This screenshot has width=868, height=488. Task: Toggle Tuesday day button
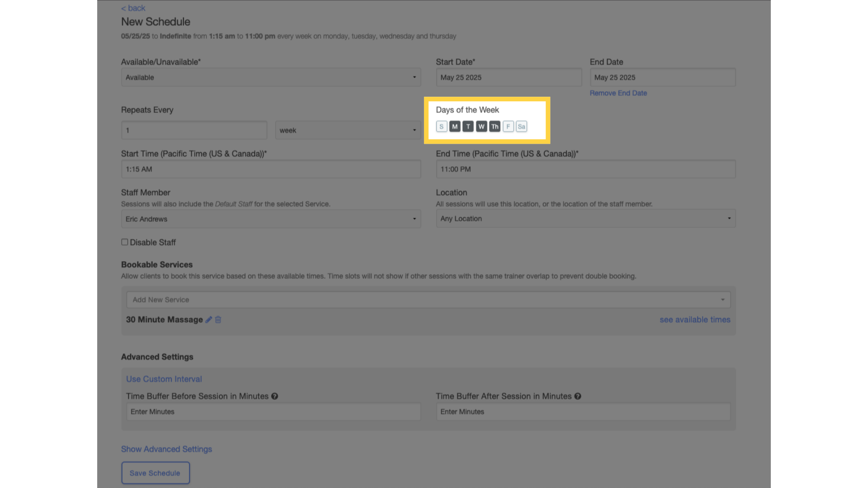(468, 127)
